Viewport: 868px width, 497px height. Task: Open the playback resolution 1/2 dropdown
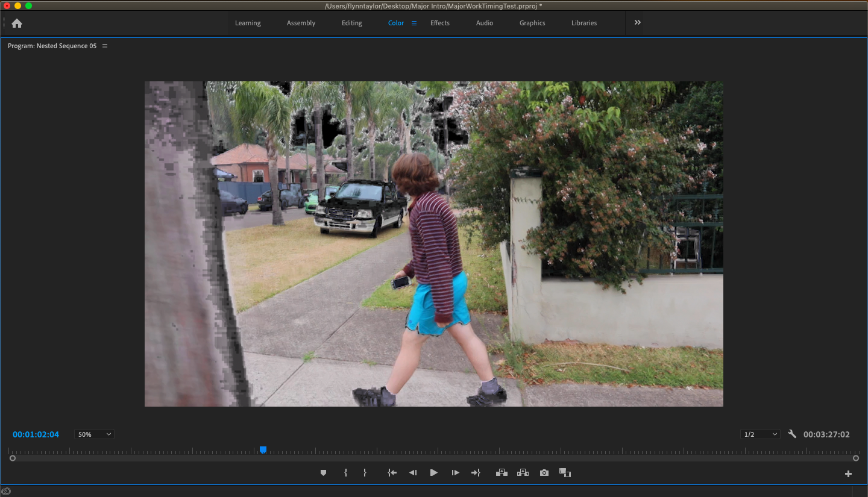pos(759,434)
